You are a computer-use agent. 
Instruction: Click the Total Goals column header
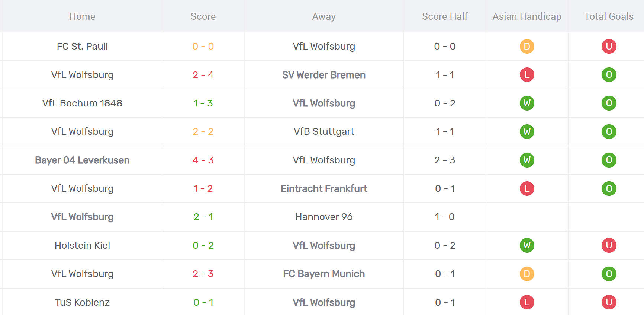point(609,16)
